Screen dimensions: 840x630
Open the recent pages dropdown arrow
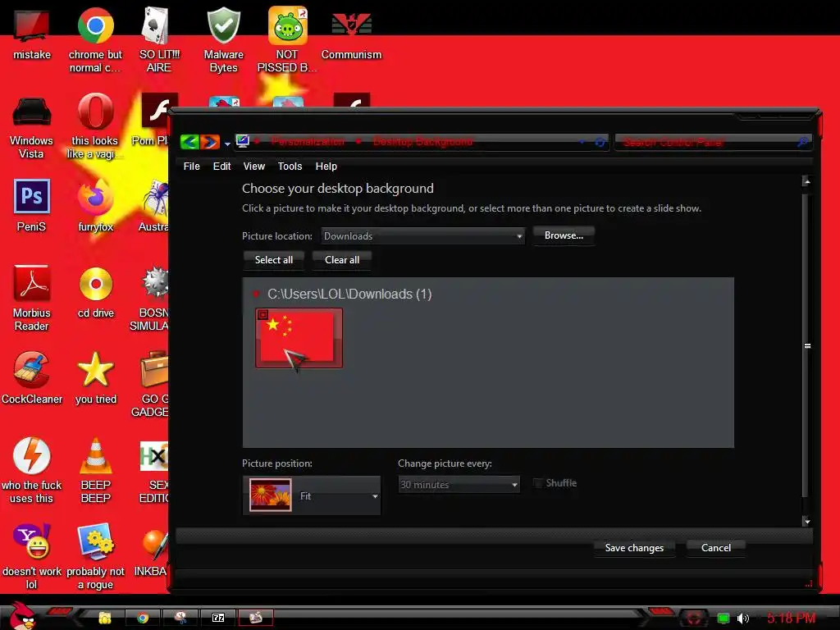(x=227, y=144)
